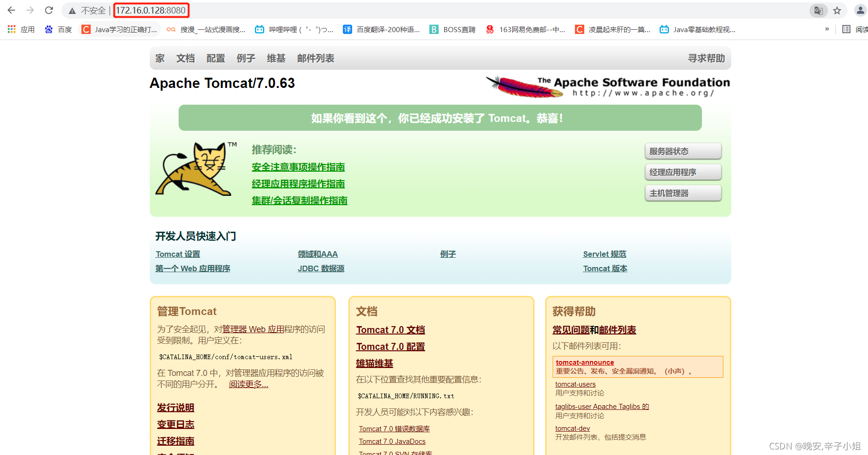Open the 百度 bookmark
This screenshot has width=868, height=455.
[x=58, y=29]
